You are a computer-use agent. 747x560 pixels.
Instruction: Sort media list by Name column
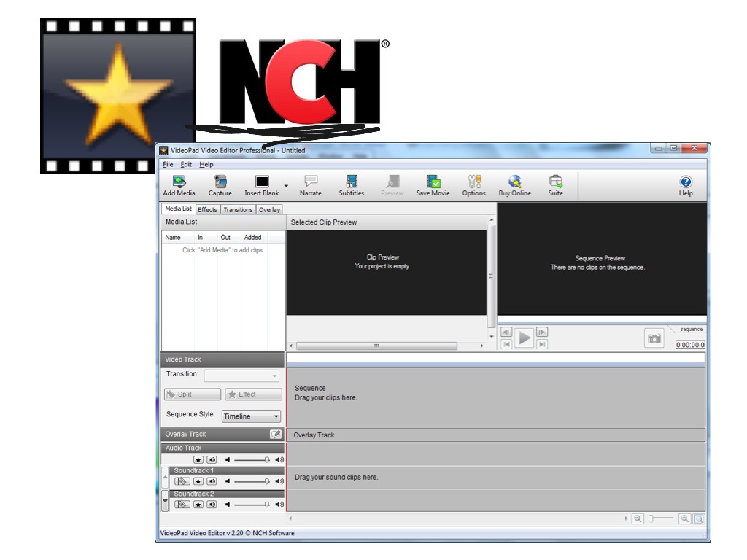178,237
